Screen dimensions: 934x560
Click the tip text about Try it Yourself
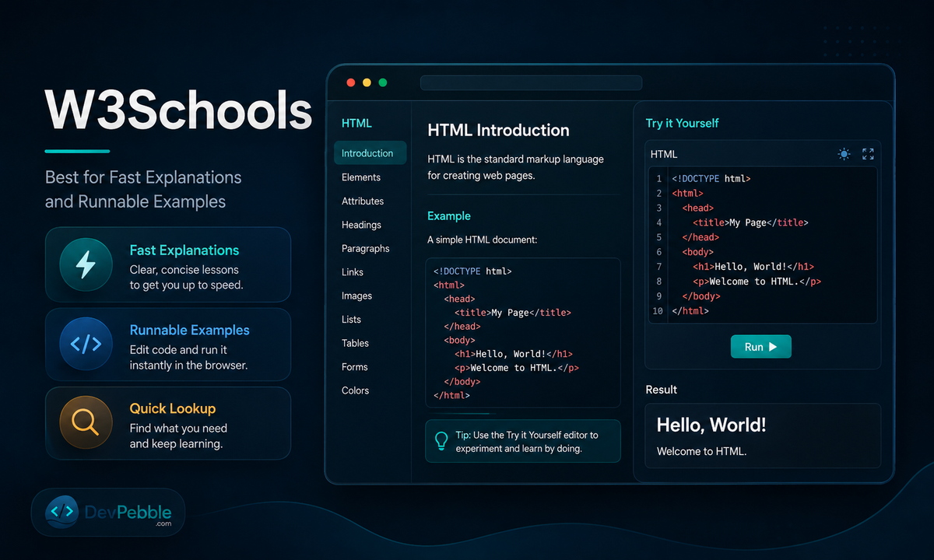(x=527, y=442)
